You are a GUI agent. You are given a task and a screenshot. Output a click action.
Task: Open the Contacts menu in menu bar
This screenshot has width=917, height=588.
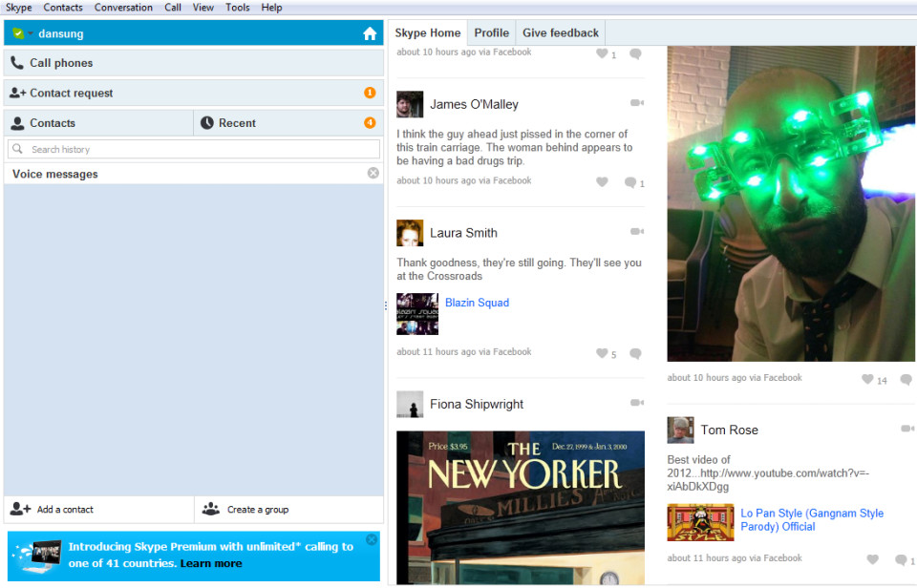pyautogui.click(x=63, y=8)
